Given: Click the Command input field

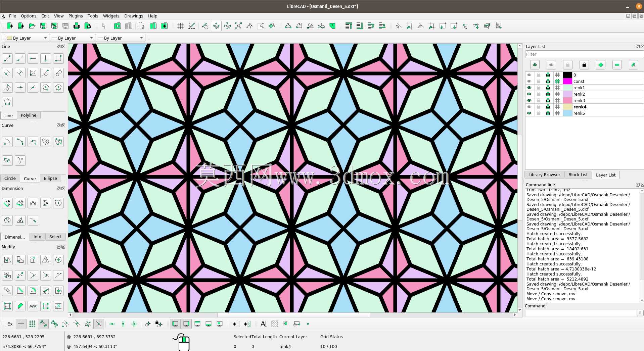Looking at the screenshot, I should 581,313.
